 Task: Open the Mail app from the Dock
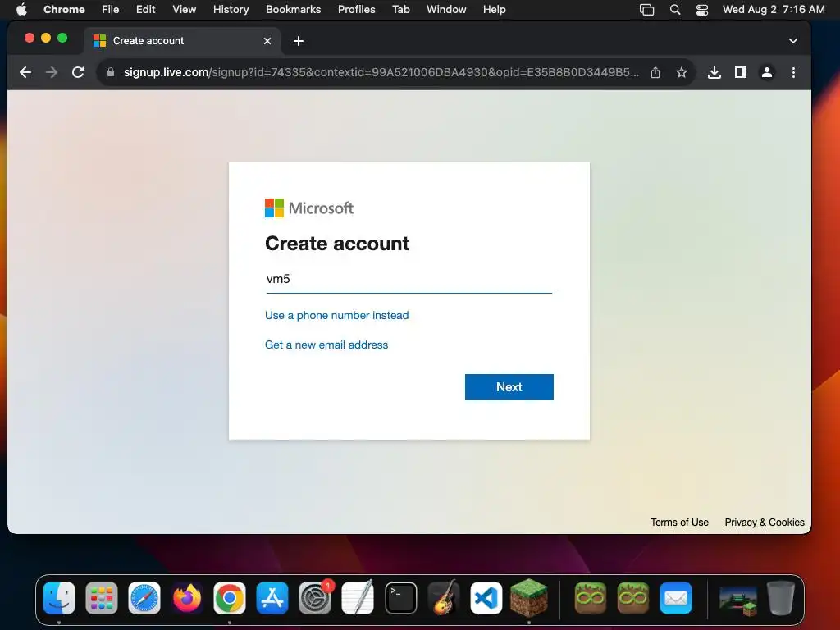(676, 598)
